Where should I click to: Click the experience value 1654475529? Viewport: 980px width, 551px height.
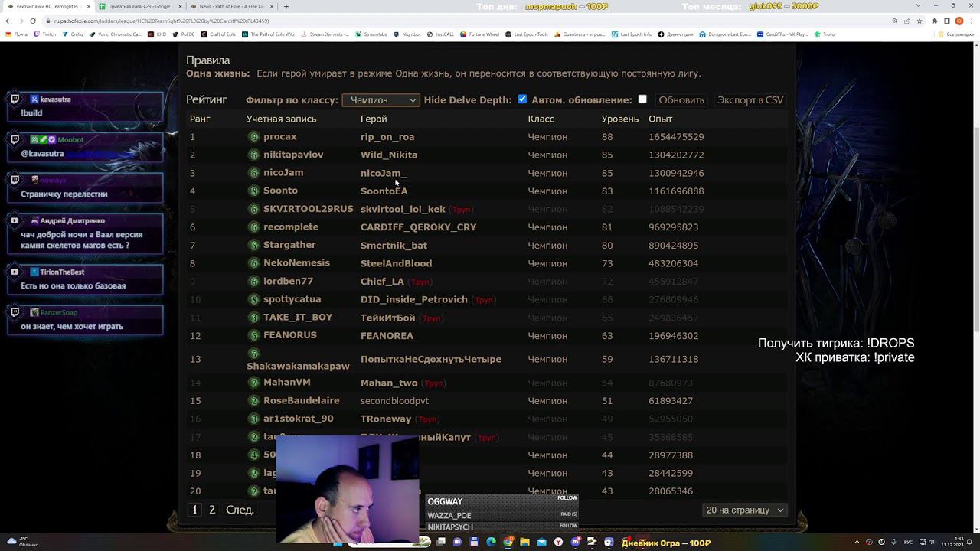coord(676,137)
